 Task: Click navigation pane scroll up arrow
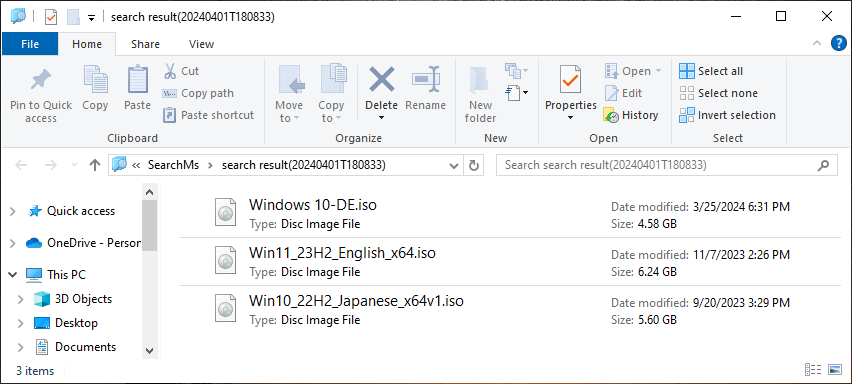tap(150, 192)
